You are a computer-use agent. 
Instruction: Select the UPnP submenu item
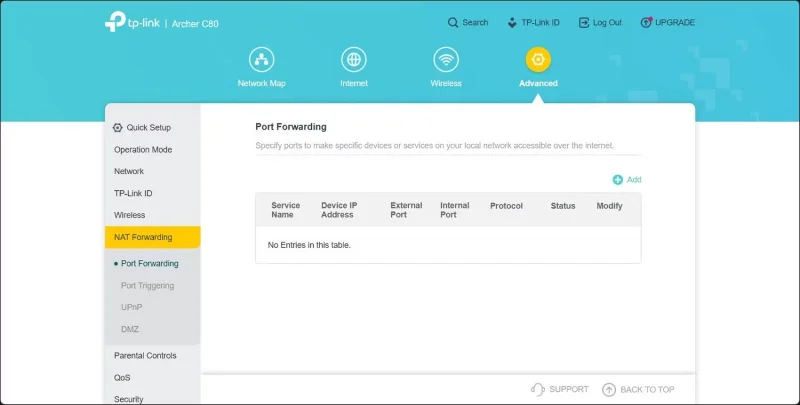coord(132,307)
